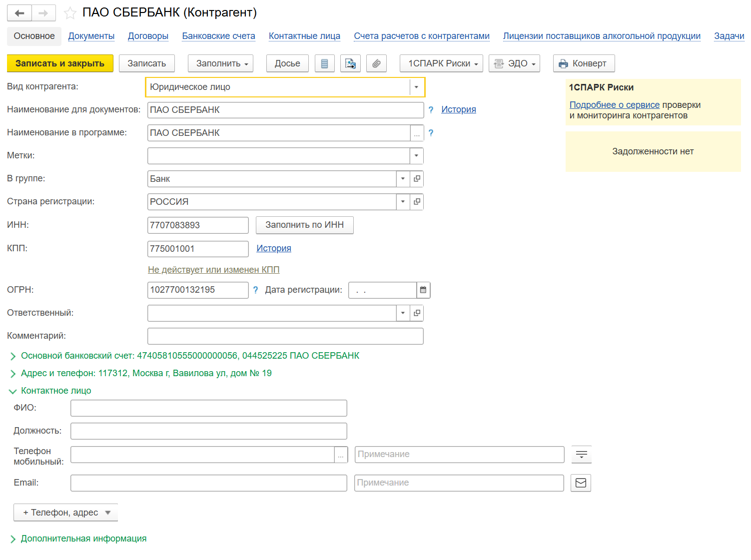The height and width of the screenshot is (560, 751).
Task: Open attached files with the paperclip icon
Action: point(376,63)
